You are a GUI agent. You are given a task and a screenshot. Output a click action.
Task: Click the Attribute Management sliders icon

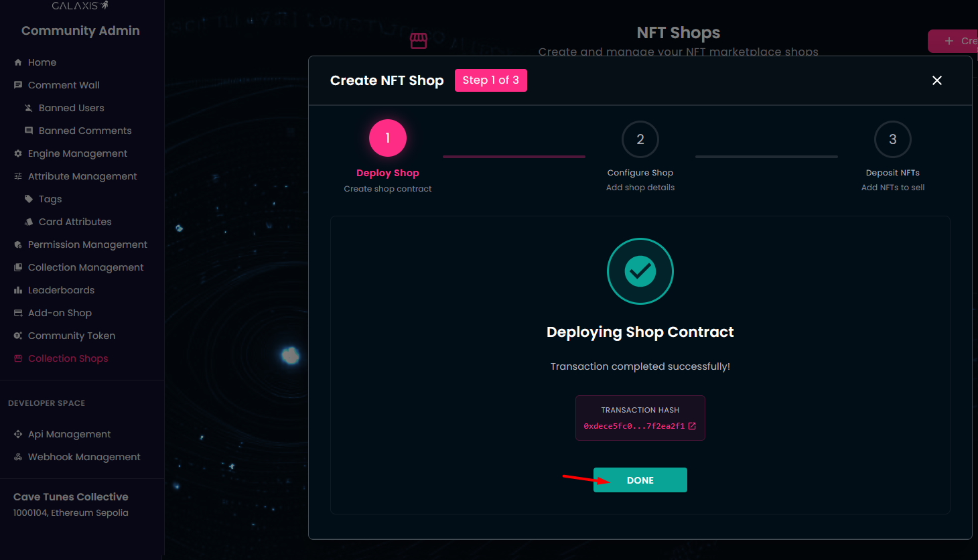tap(18, 176)
